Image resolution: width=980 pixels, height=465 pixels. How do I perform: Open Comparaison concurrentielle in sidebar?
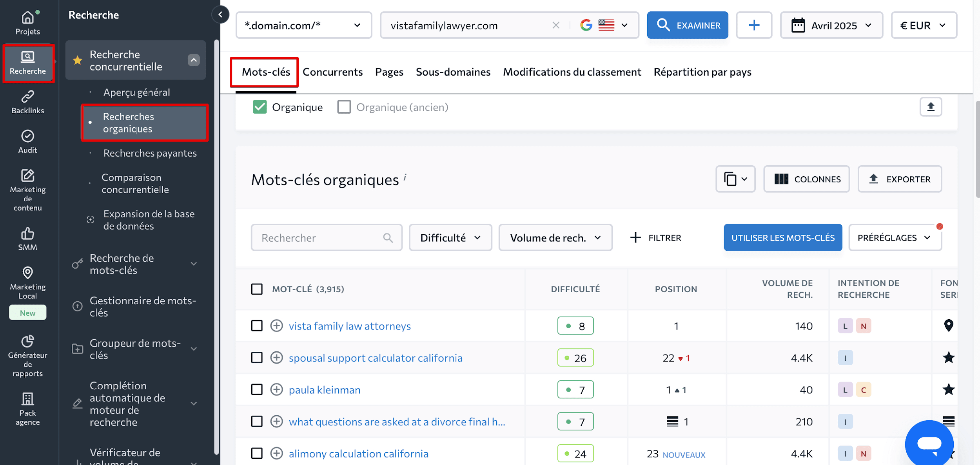(x=135, y=183)
